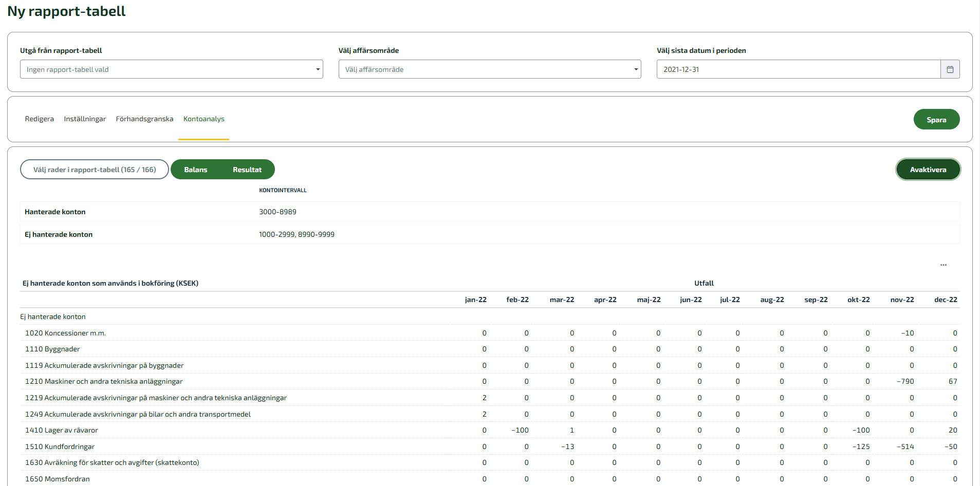Click the aug-22 column header
This screenshot has width=980, height=486.
tap(772, 300)
